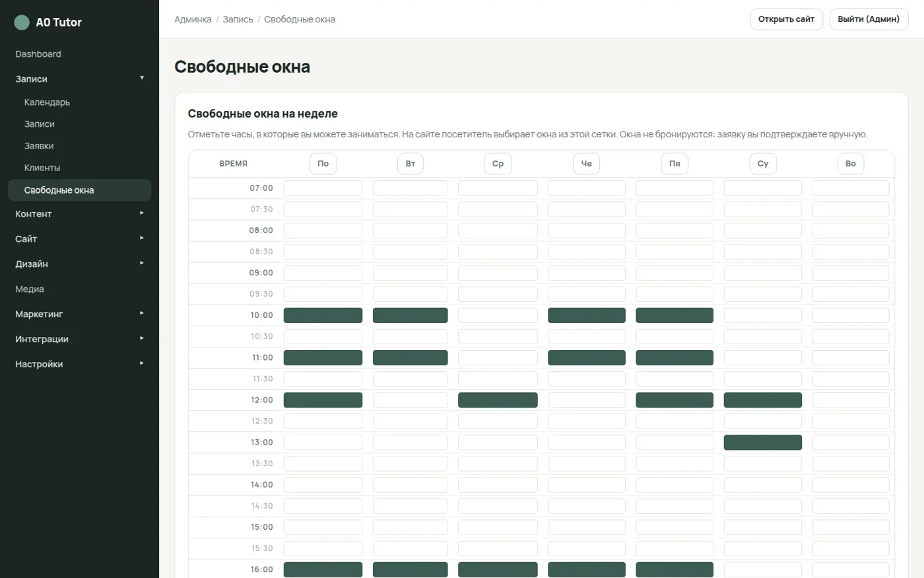Toggle the whole По day column
This screenshot has width=924, height=578.
323,164
